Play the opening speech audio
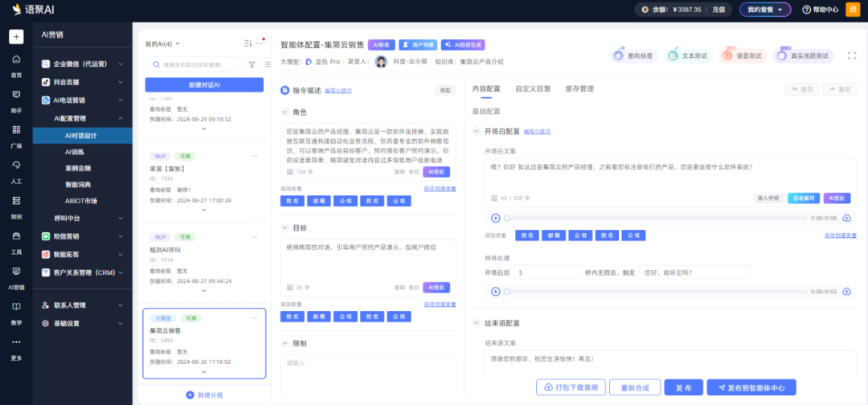868x405 pixels. click(495, 218)
